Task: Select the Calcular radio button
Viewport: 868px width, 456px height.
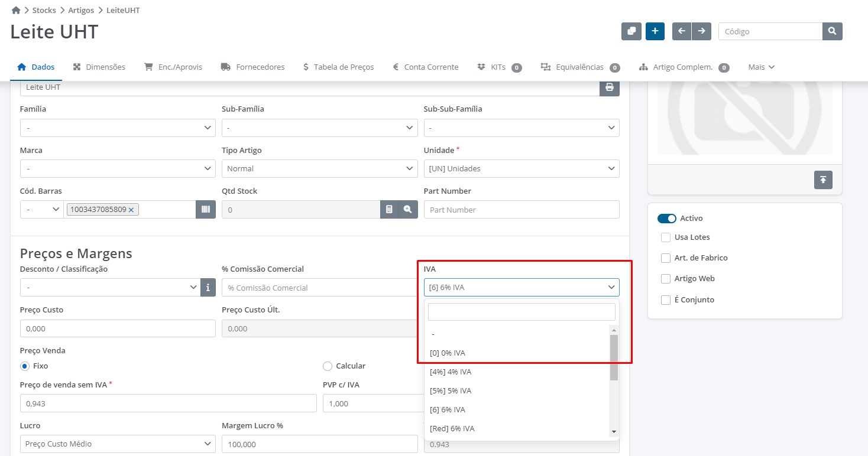Action: point(328,366)
